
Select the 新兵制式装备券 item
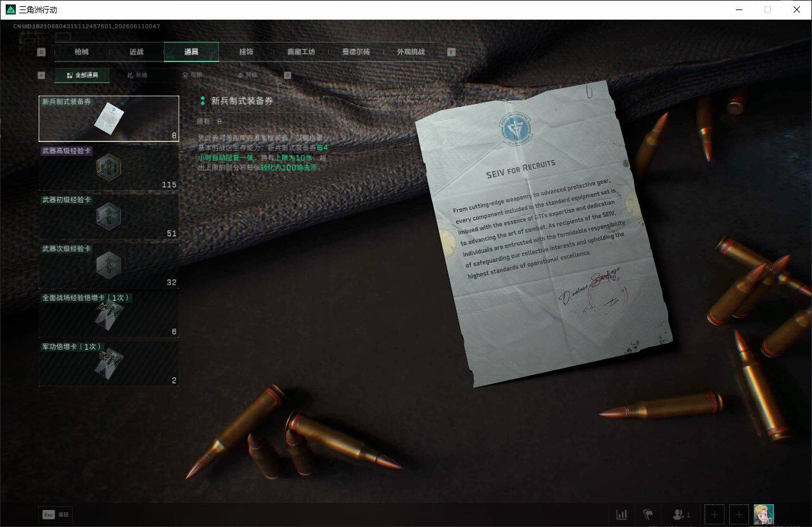(x=109, y=118)
